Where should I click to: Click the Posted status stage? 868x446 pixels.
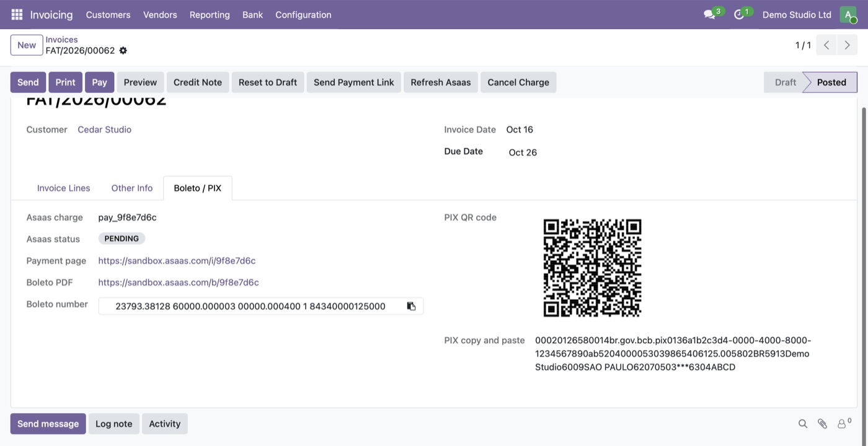(x=831, y=82)
